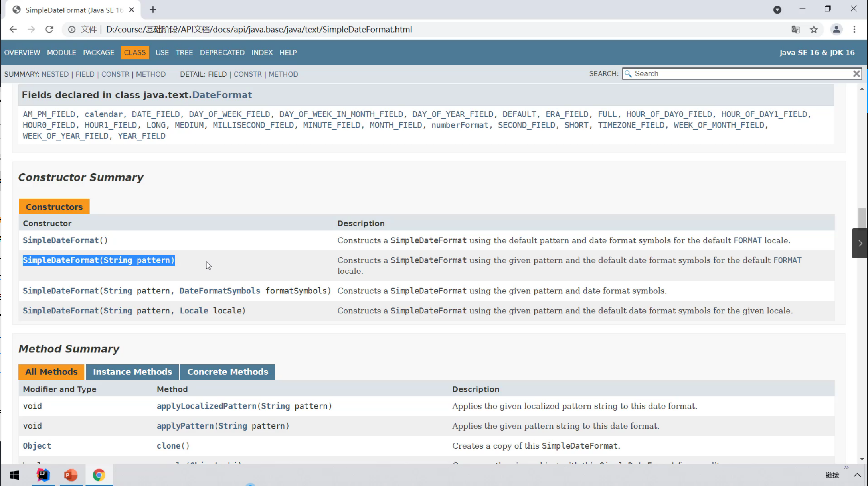Open Chrome's three-dot menu
This screenshot has height=486, width=868.
[x=854, y=30]
